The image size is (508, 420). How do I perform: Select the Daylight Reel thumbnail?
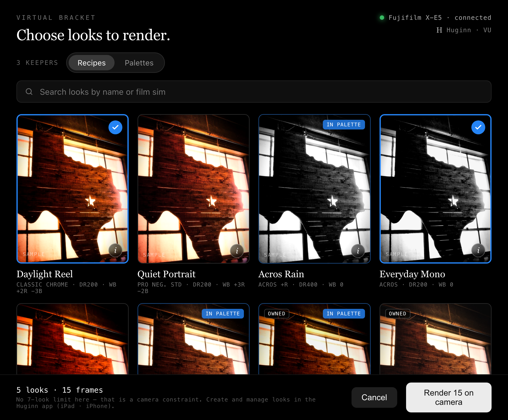[73, 189]
